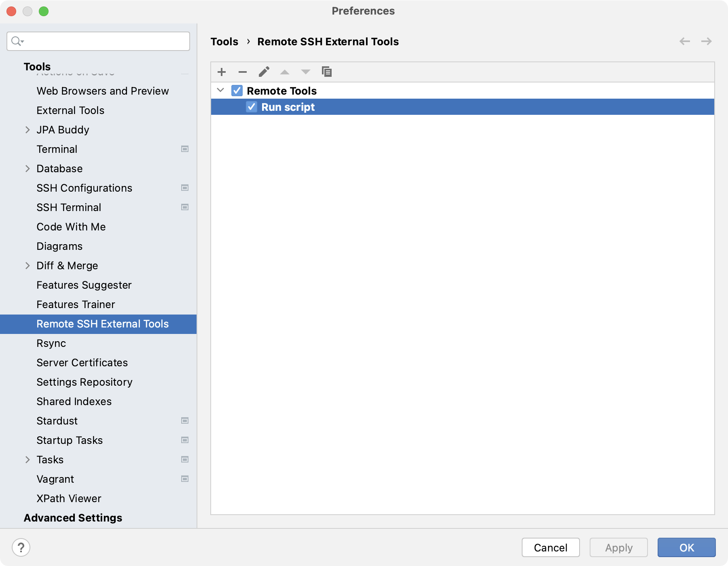This screenshot has height=566, width=728.
Task: Edit the selected tool with pencil icon
Action: click(264, 72)
